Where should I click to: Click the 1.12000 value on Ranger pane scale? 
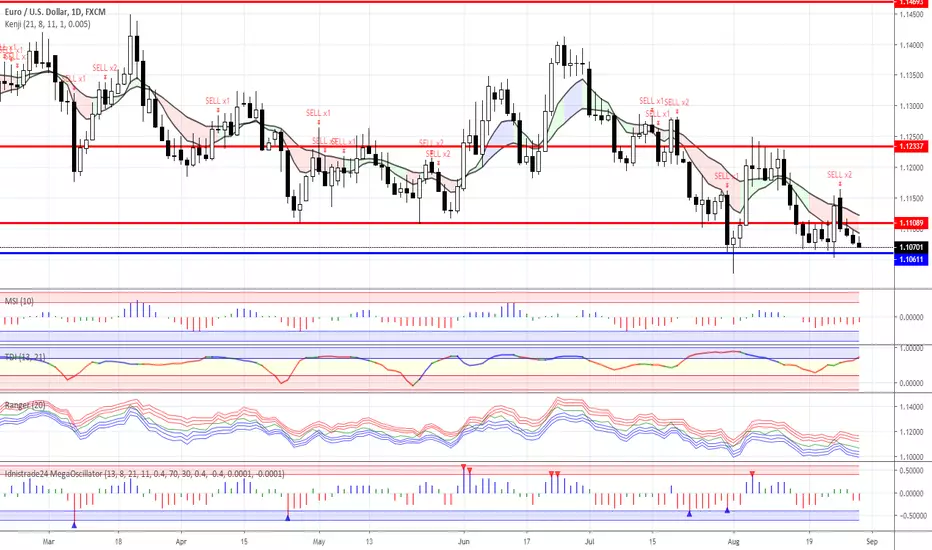click(x=911, y=432)
